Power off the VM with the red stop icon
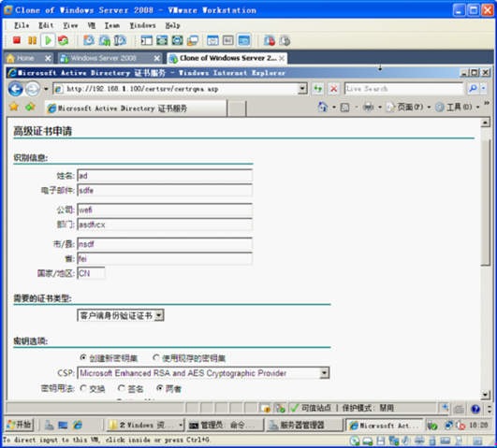The height and width of the screenshot is (448, 497). point(17,40)
